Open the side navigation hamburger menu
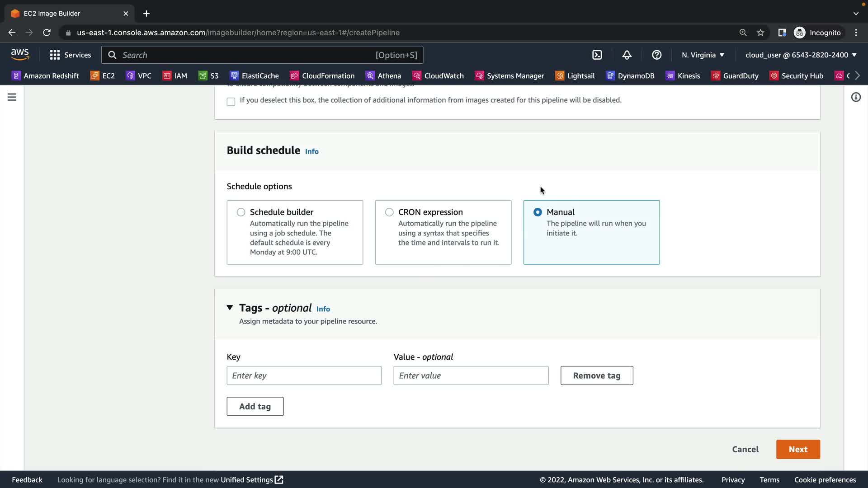868x488 pixels. (x=12, y=97)
